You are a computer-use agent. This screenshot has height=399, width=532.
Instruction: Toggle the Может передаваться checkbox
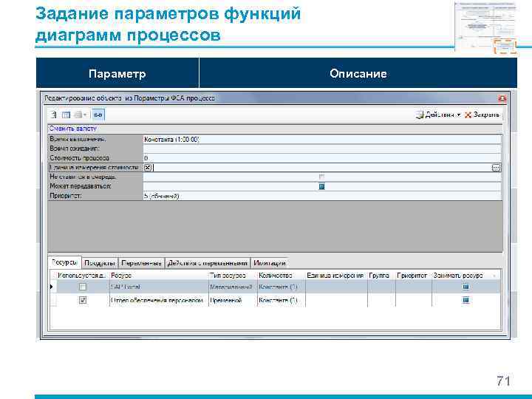[x=321, y=186]
